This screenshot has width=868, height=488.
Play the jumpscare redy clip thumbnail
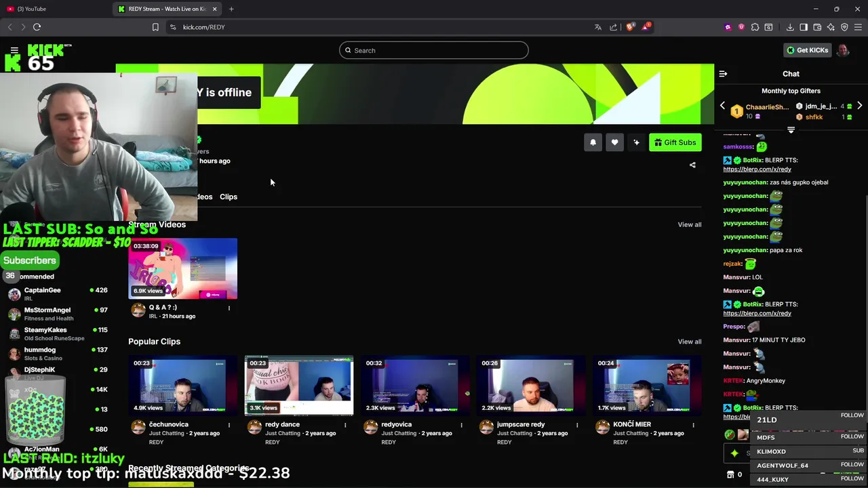(x=531, y=385)
